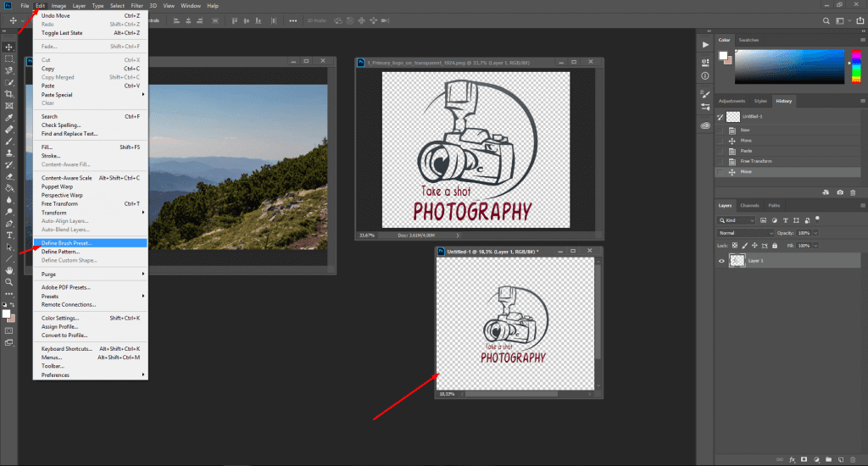Toggle layer filtering on/off switch

point(817,219)
